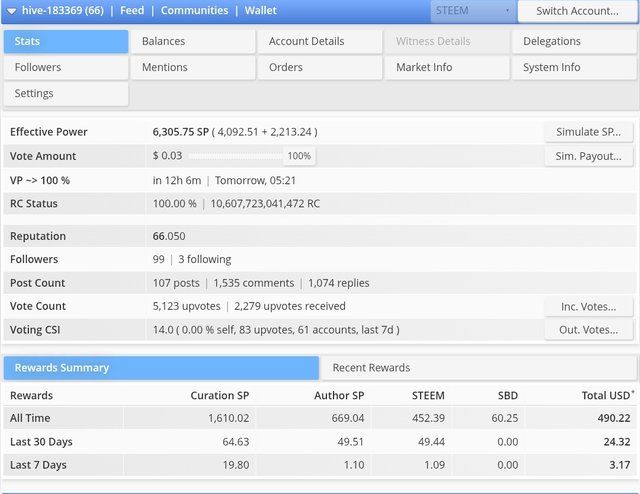Viewport: 640px width, 494px height.
Task: Click the Switch Account button
Action: (577, 11)
